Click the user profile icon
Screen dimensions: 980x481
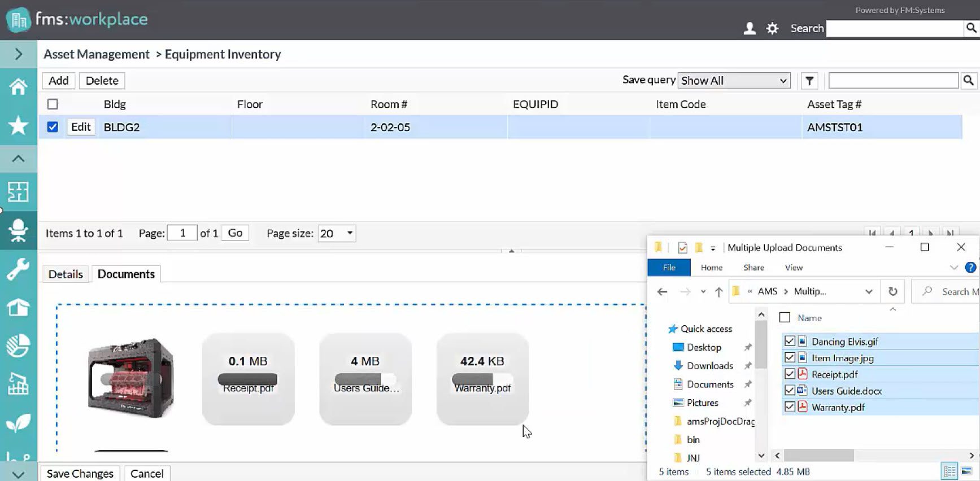[750, 28]
